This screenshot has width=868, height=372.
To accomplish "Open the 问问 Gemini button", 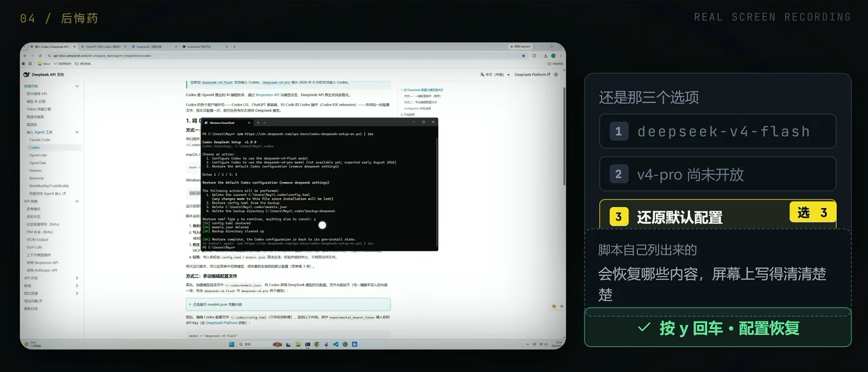I will [521, 47].
